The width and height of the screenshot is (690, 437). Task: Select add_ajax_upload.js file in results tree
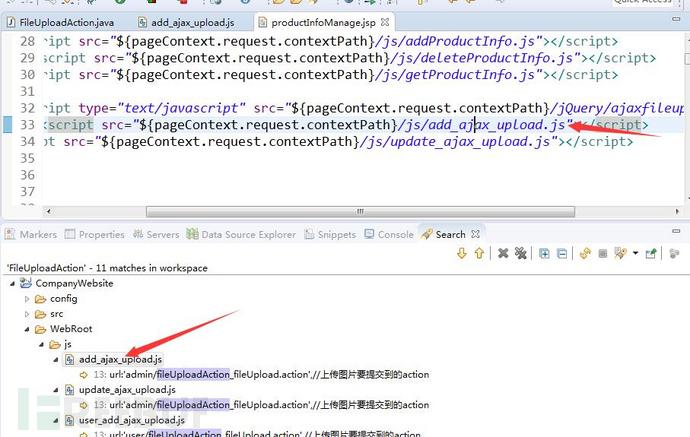pyautogui.click(x=121, y=360)
